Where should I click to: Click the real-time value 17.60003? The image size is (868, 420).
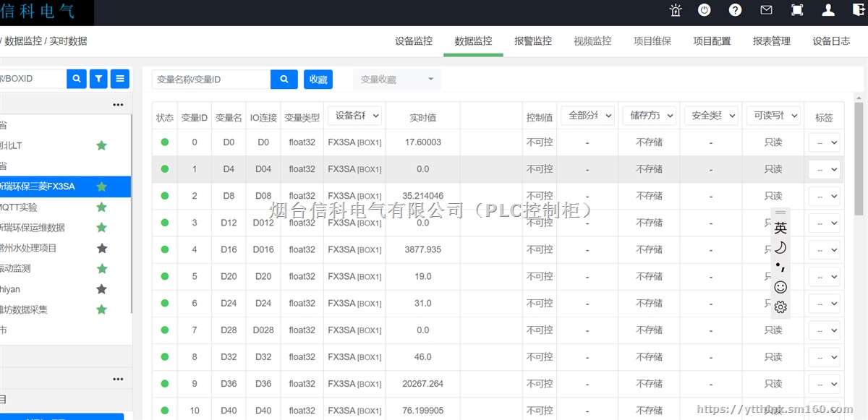(422, 142)
